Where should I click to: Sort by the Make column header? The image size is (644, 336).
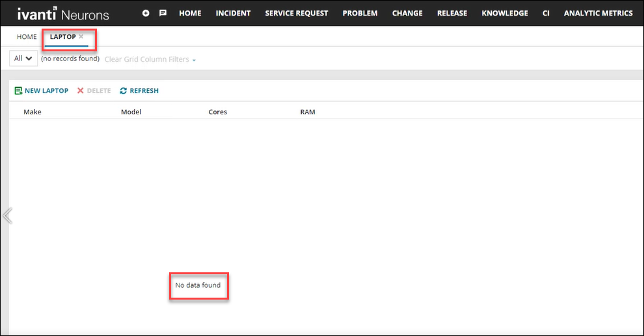pyautogui.click(x=33, y=112)
